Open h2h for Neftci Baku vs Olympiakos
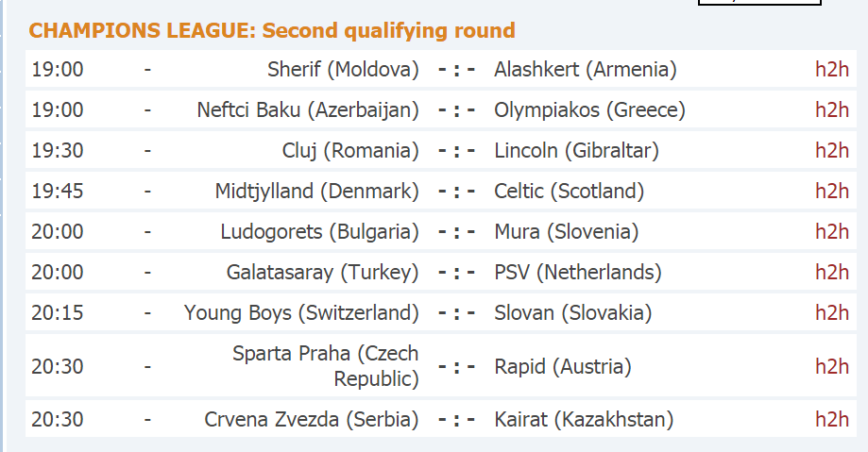Viewport: 868px width, 452px height. (x=832, y=109)
